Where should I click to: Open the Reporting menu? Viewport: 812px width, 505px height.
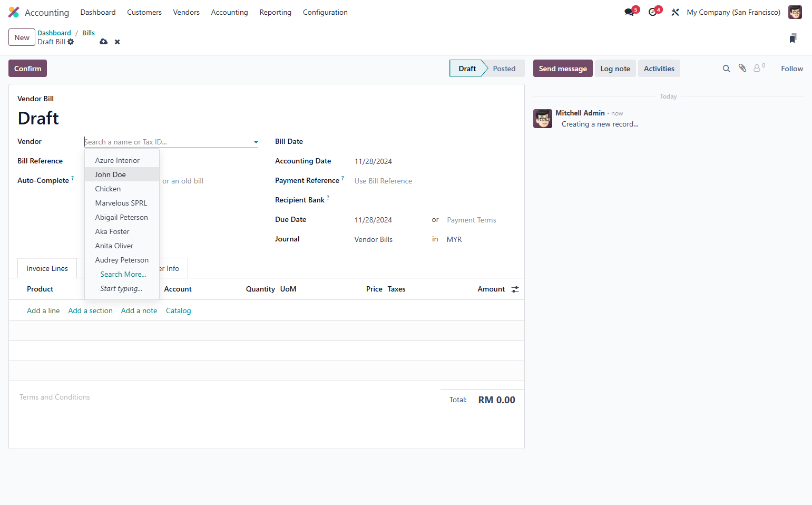click(x=275, y=12)
